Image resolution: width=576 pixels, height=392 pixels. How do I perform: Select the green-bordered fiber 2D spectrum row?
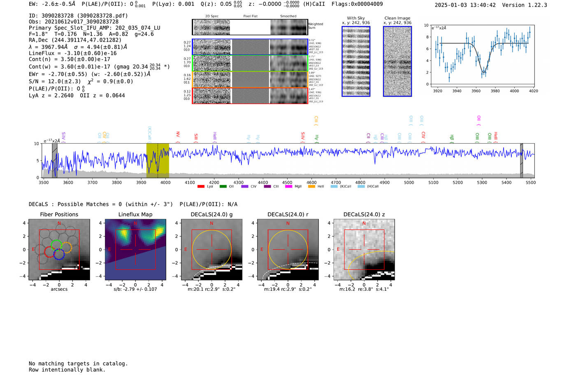tap(250, 63)
